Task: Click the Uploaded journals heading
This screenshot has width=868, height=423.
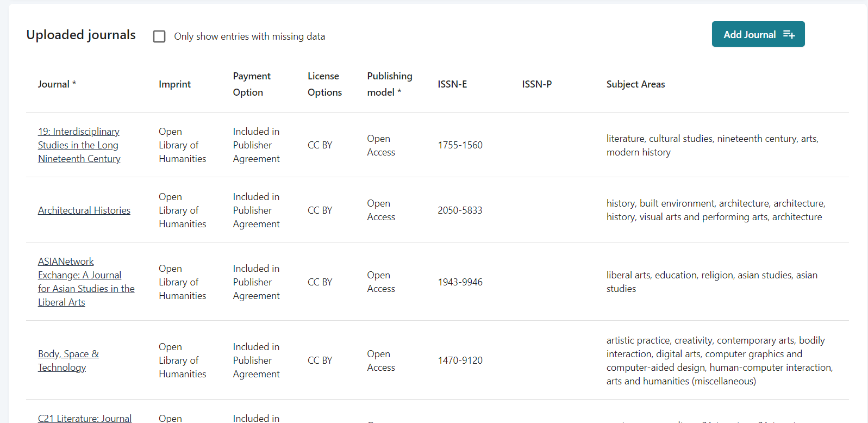Action: 80,35
